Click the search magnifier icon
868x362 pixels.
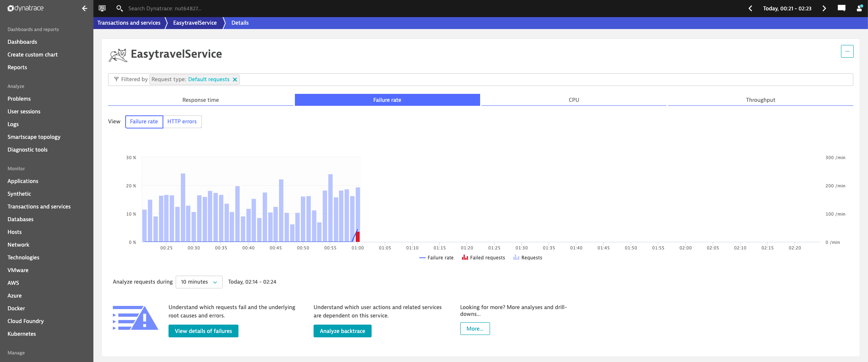click(x=119, y=8)
